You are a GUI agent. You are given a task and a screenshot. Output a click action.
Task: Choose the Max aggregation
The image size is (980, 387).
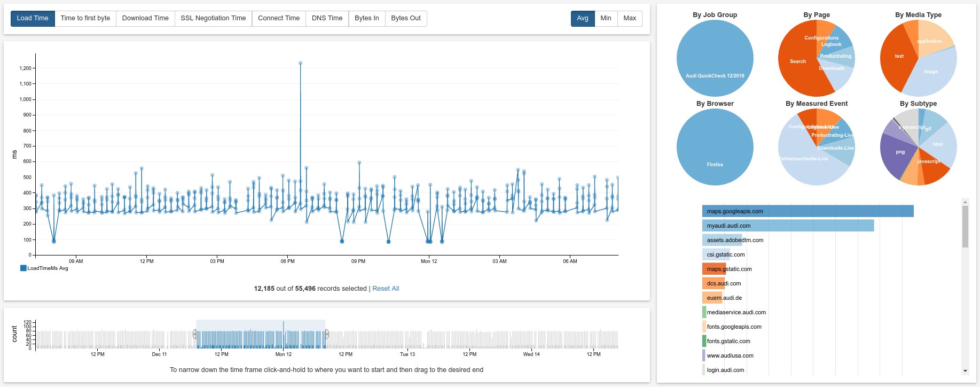[630, 18]
